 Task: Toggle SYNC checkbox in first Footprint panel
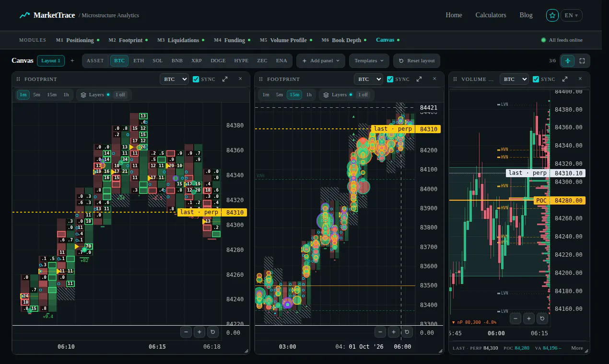point(196,79)
